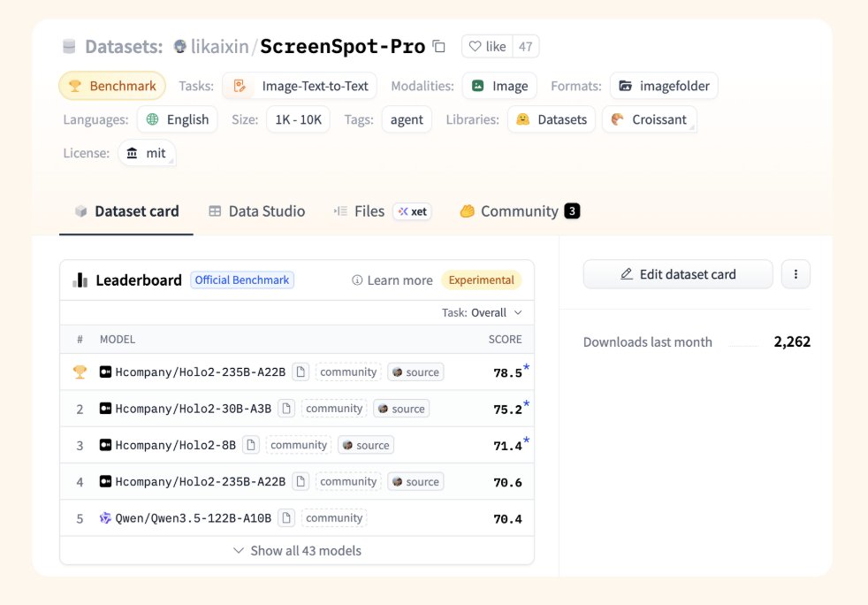Click the downloads count 2,262
The image size is (868, 605).
click(792, 341)
